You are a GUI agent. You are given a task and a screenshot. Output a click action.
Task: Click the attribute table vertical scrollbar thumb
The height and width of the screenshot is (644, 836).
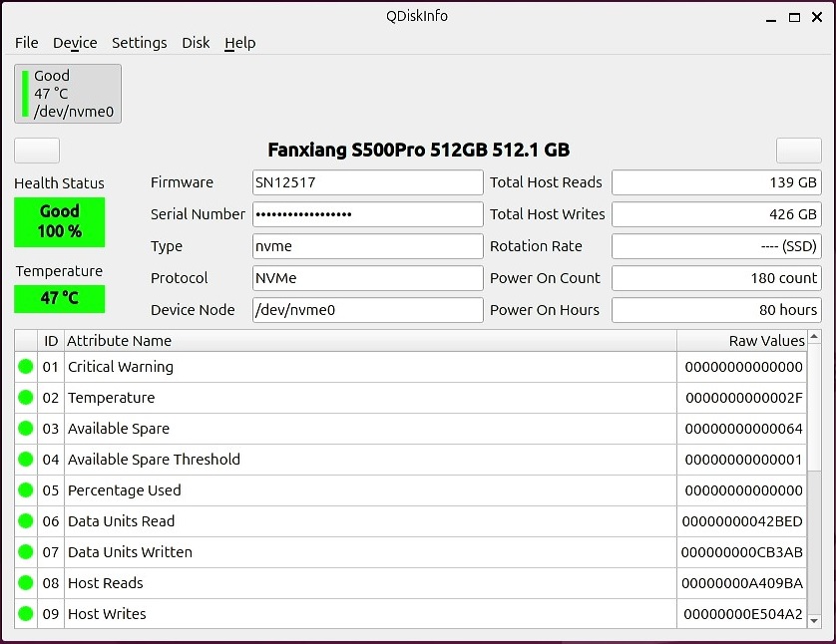tap(814, 407)
